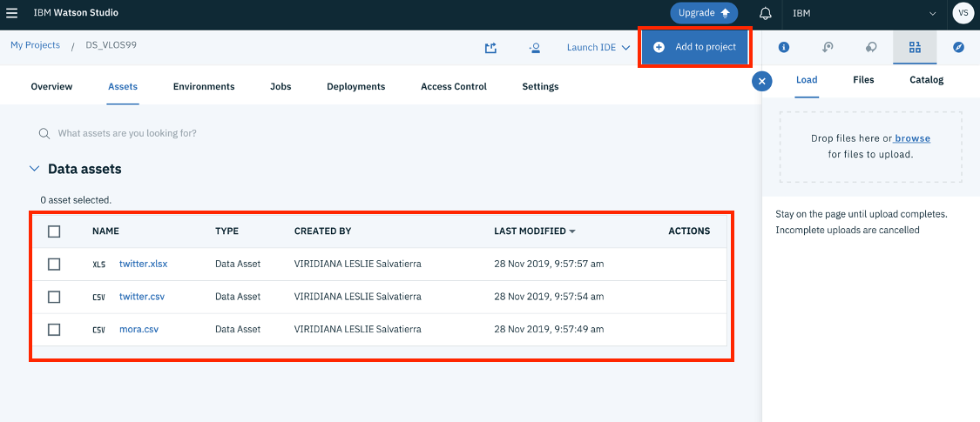Click the upload/export project icon
This screenshot has width=980, height=422.
coord(490,48)
